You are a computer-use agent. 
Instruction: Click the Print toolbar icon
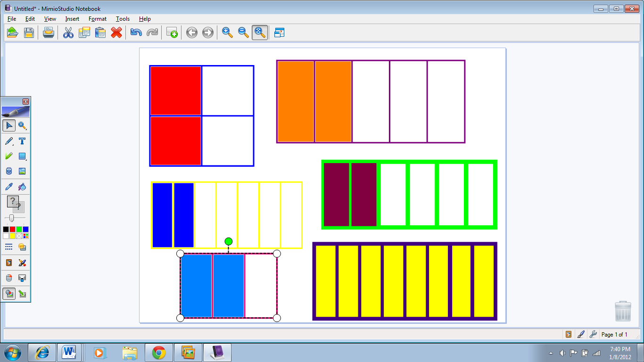pos(49,33)
